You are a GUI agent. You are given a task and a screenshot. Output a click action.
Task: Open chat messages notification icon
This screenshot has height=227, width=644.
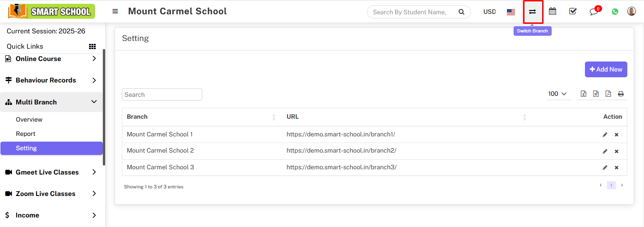point(594,11)
